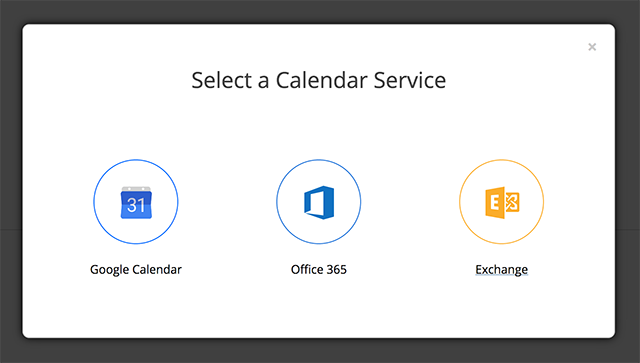Open the underlined Exchange link
Screen dimensions: 640x363
point(502,269)
